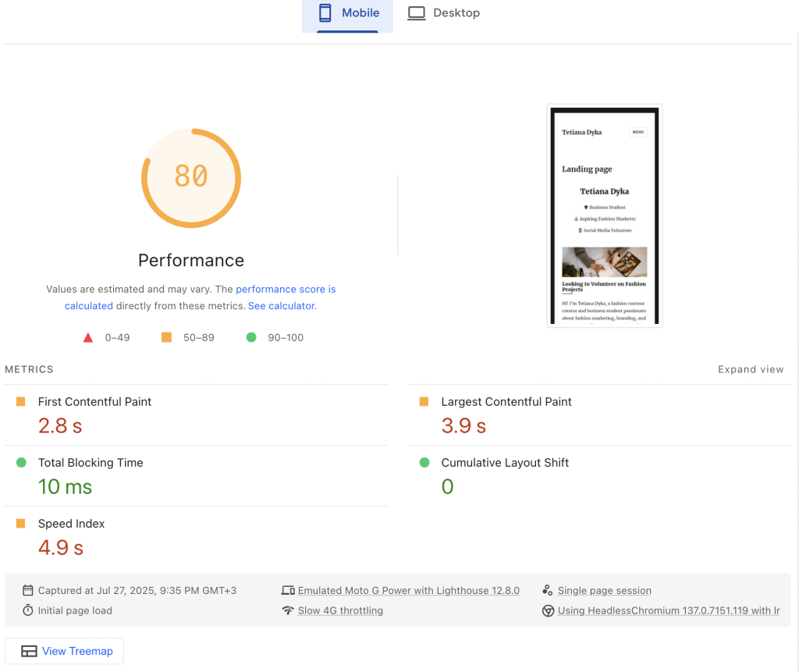The height and width of the screenshot is (672, 799).
Task: Open the Slow 4G throttling details
Action: click(340, 611)
